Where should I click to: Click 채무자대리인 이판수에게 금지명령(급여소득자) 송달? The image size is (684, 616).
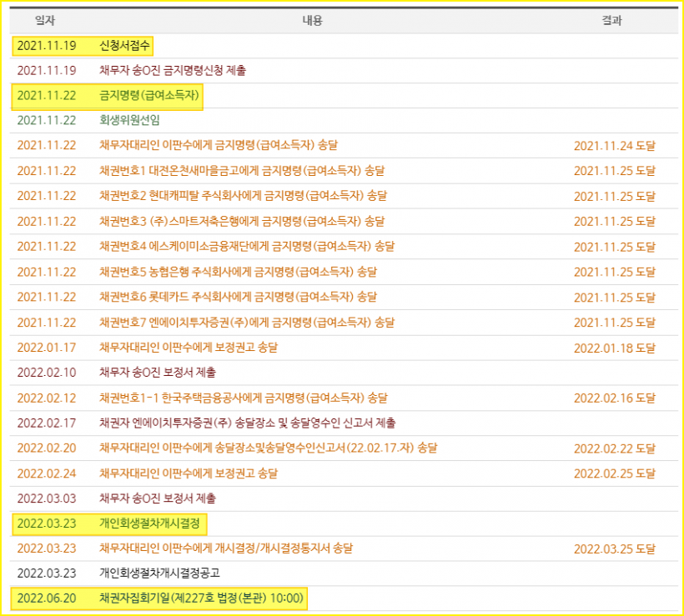pos(219,145)
